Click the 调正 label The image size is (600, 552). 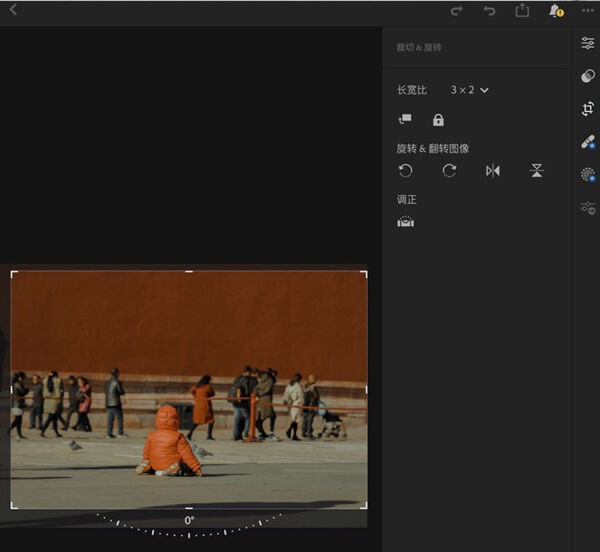point(406,199)
